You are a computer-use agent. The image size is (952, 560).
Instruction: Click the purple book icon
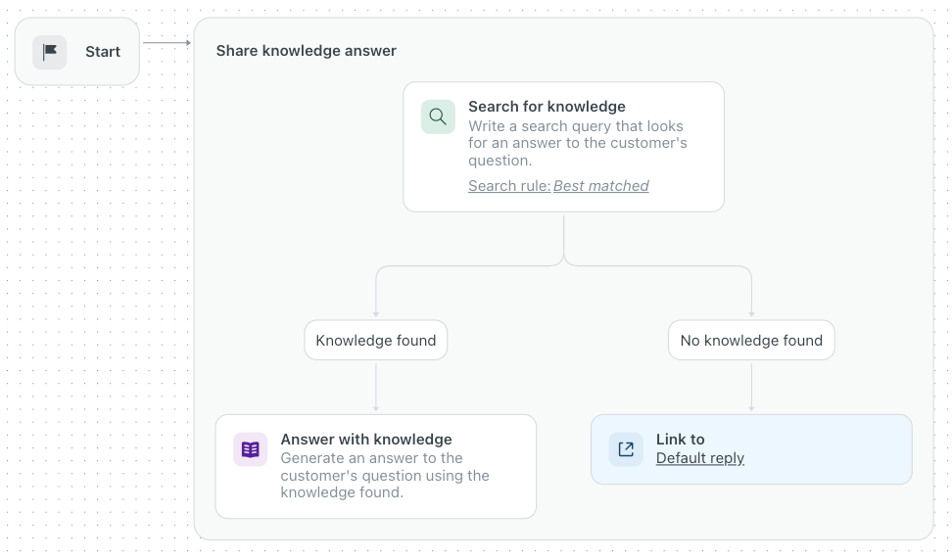(x=250, y=449)
